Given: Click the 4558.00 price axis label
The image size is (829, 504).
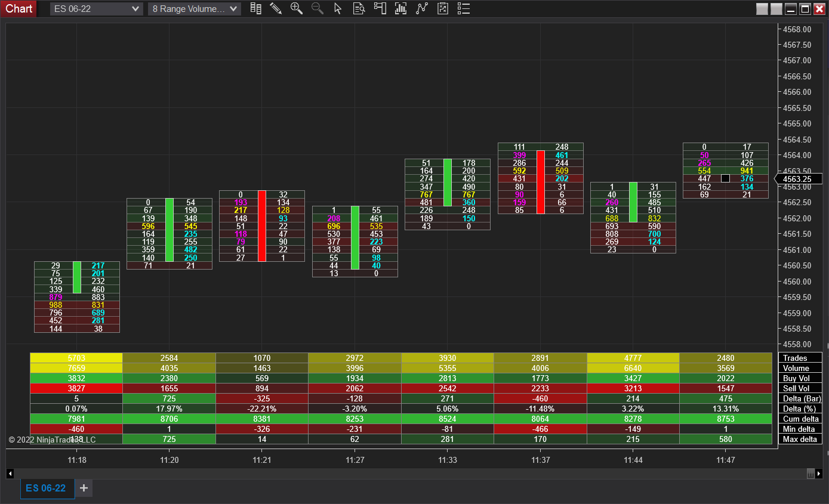Looking at the screenshot, I should point(797,344).
